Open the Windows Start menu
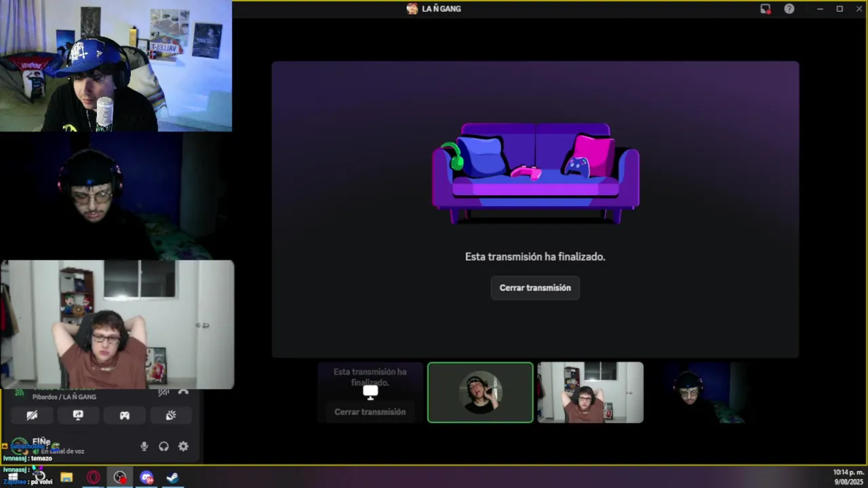The width and height of the screenshot is (868, 488). coord(12,477)
